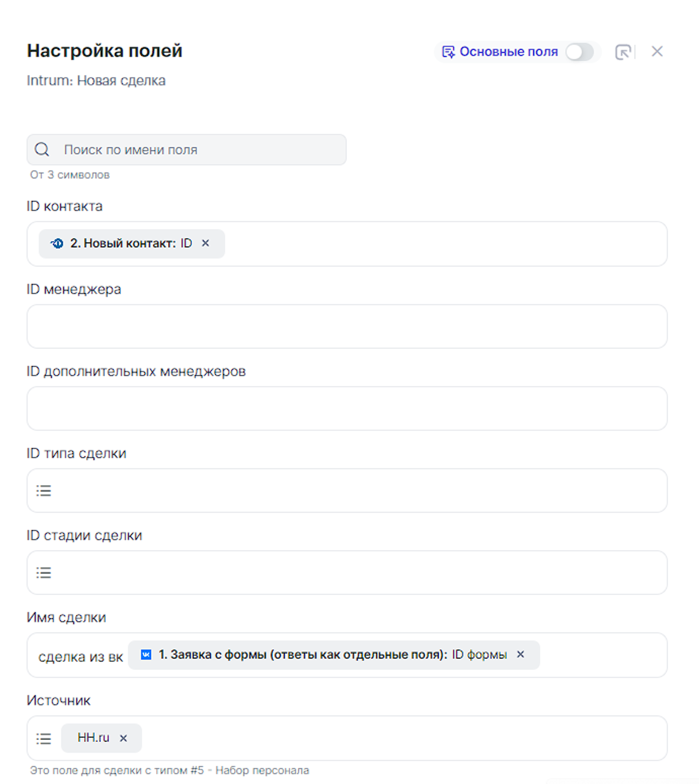This screenshot has height=784, width=699.
Task: Remove the Новый контакт: ID chip
Action: pos(206,243)
